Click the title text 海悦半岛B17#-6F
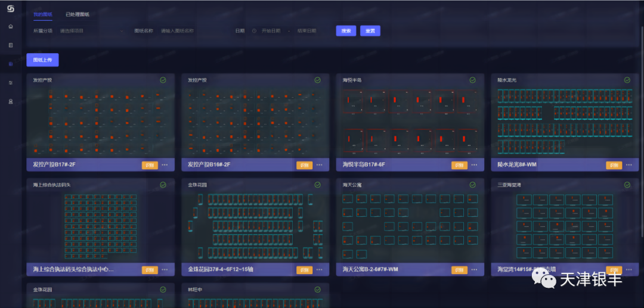 [364, 165]
